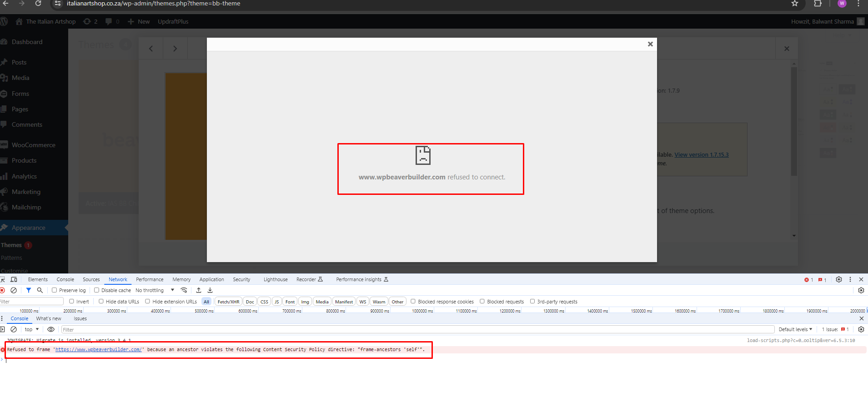The height and width of the screenshot is (417, 868).
Task: Open the top JavaScript context dropdown
Action: tap(31, 329)
